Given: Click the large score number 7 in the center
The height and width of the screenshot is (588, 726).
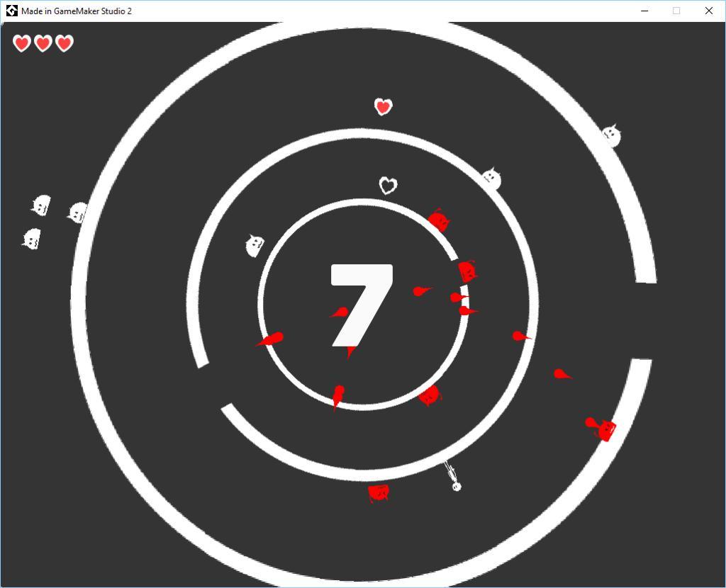Looking at the screenshot, I should pyautogui.click(x=362, y=306).
